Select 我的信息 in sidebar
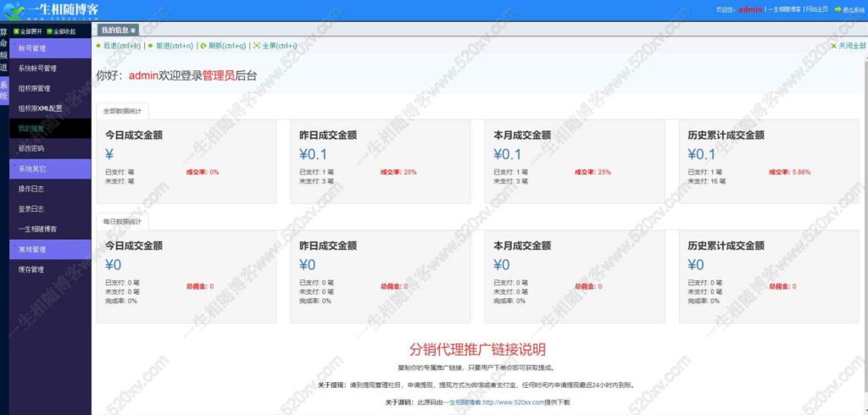 pos(50,129)
